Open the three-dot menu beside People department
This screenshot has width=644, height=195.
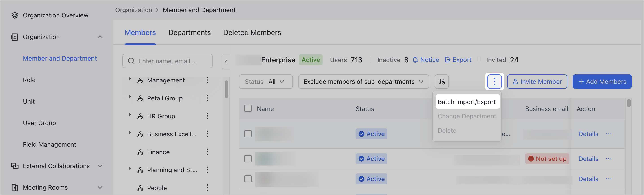pos(207,188)
